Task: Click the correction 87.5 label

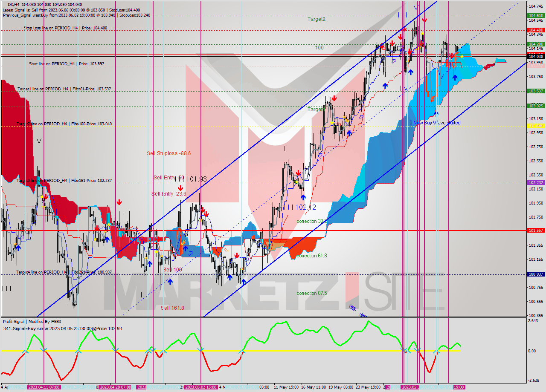Action: click(312, 293)
